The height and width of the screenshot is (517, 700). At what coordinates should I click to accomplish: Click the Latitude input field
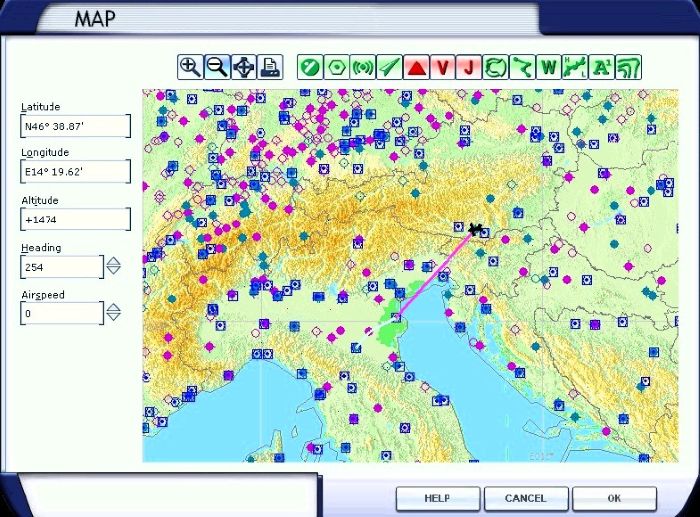[x=76, y=126]
